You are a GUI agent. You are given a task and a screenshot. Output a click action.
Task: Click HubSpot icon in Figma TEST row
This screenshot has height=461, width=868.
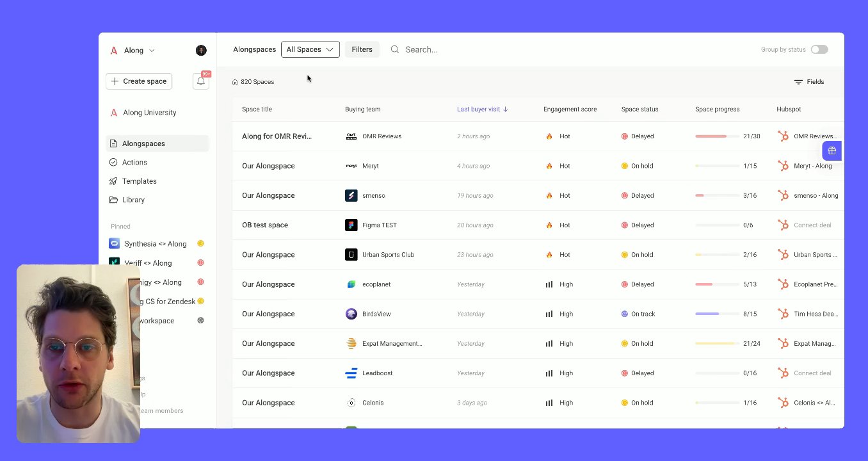(782, 225)
